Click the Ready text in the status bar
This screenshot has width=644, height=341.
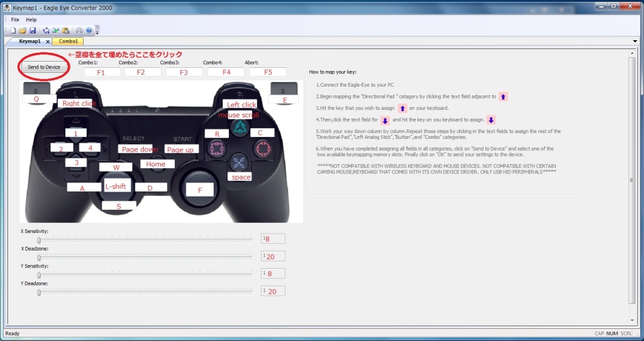click(13, 333)
